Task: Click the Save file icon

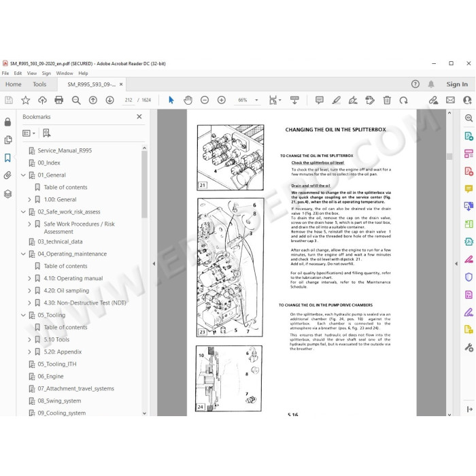Action: pos(9,100)
